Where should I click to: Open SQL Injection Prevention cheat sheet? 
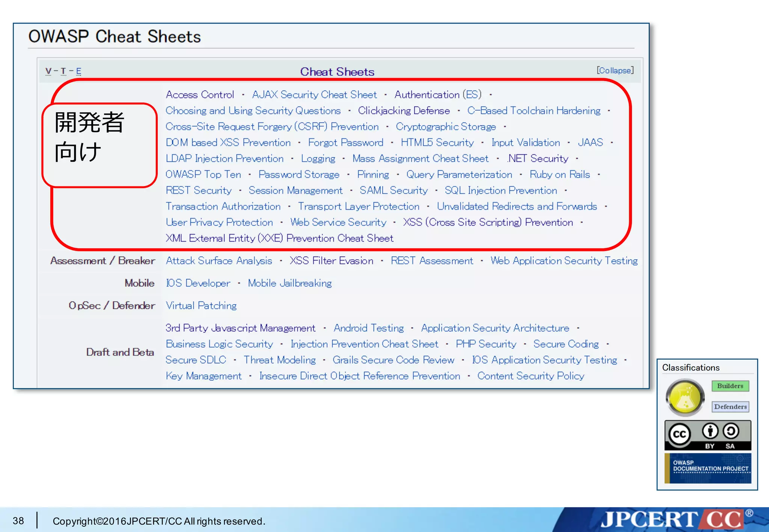501,191
